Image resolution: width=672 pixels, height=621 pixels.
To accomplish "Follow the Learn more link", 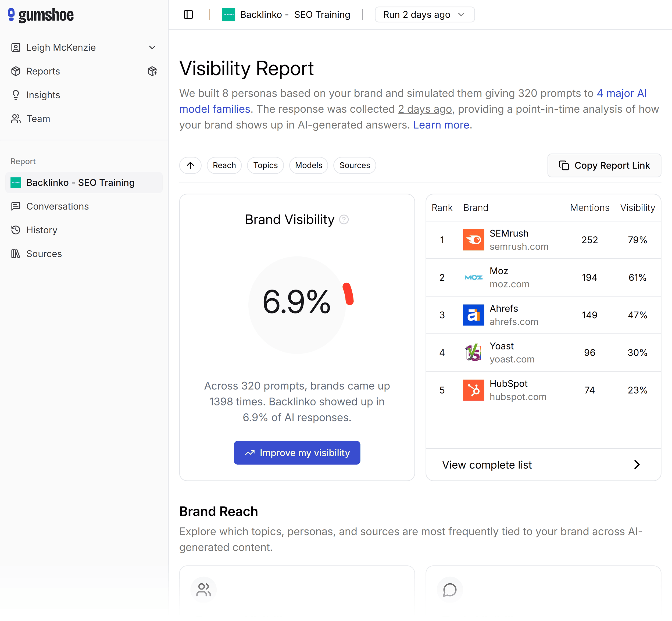I will [441, 125].
